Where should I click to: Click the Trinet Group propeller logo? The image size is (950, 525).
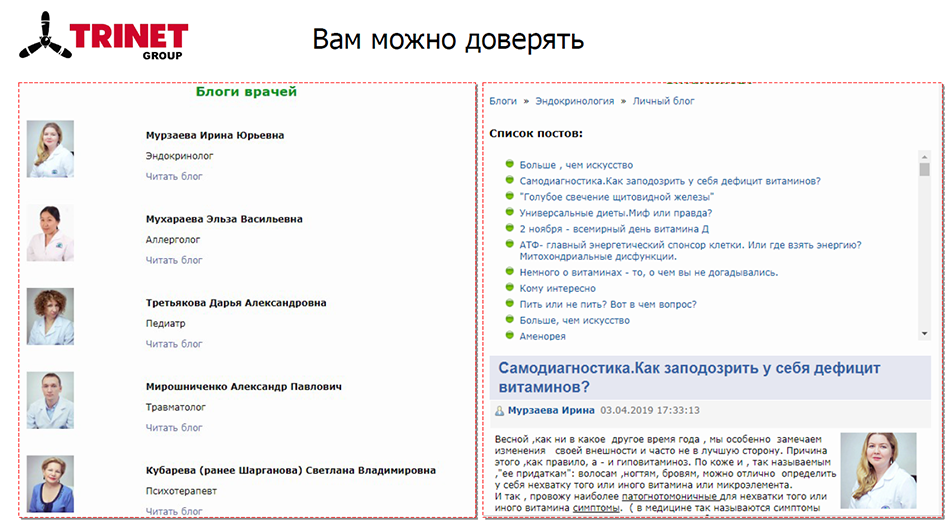(45, 36)
